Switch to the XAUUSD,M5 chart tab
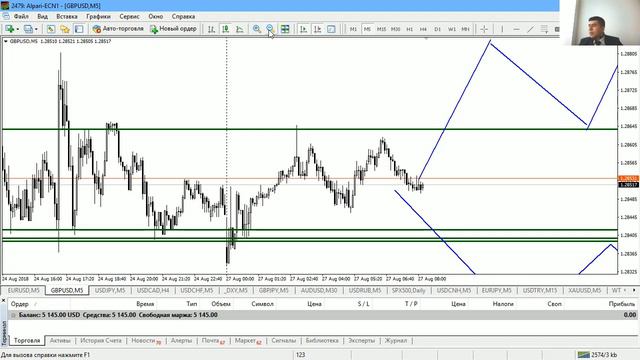 [x=584, y=290]
